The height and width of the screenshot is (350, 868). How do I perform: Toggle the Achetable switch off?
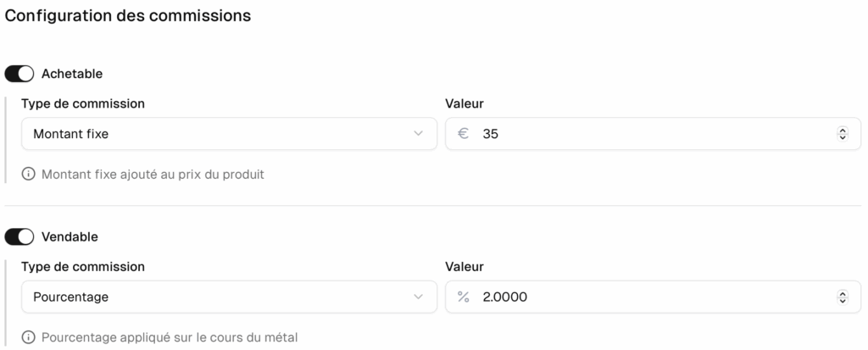19,74
